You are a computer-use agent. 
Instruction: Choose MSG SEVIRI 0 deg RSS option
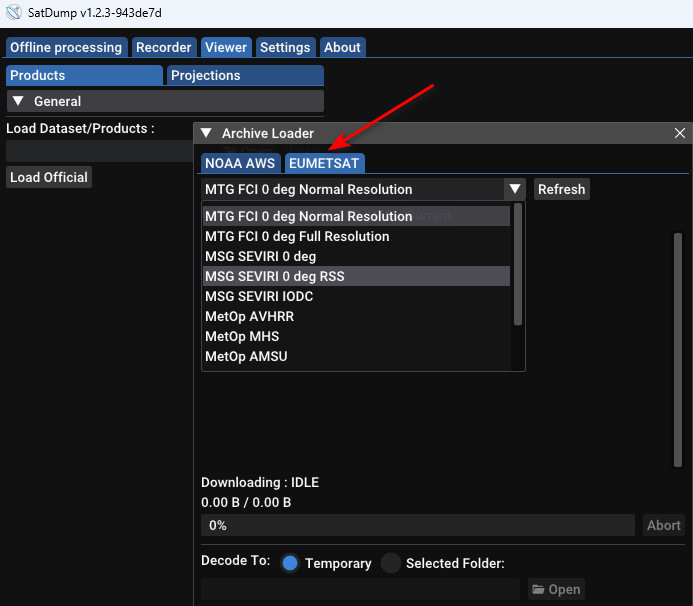(x=274, y=276)
